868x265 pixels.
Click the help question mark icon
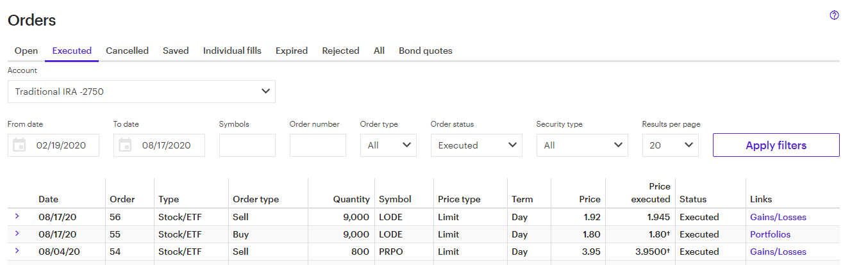(x=834, y=15)
